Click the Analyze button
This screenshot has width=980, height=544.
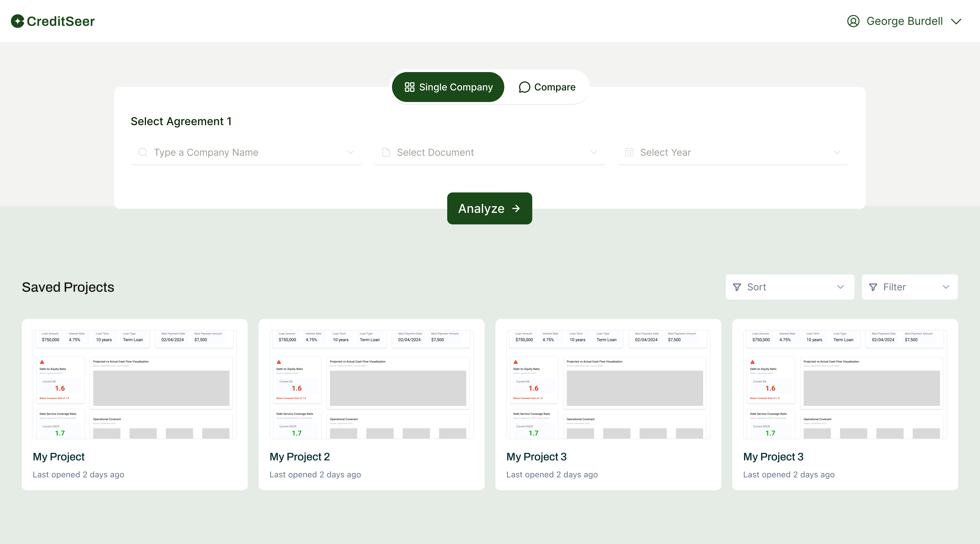click(x=489, y=208)
